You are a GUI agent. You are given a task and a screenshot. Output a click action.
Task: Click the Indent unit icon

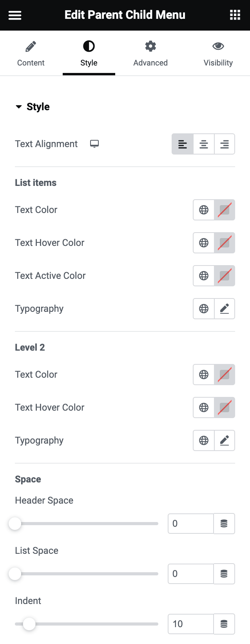pos(224,624)
